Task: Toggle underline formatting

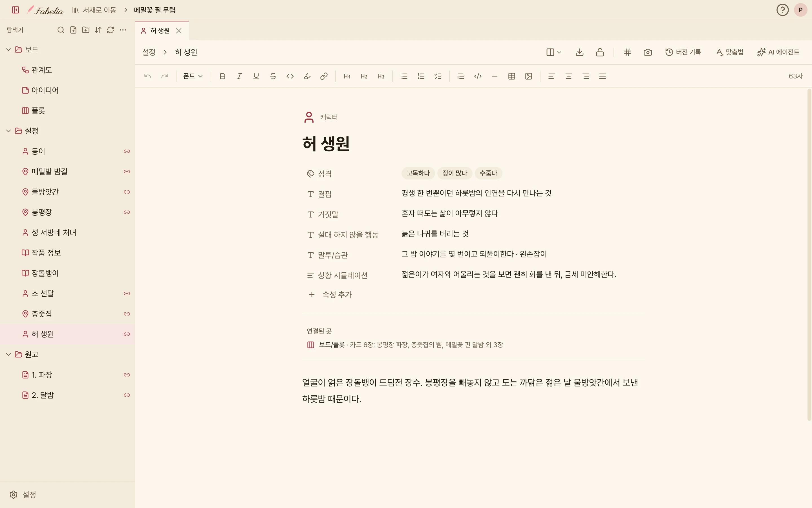Action: [256, 76]
